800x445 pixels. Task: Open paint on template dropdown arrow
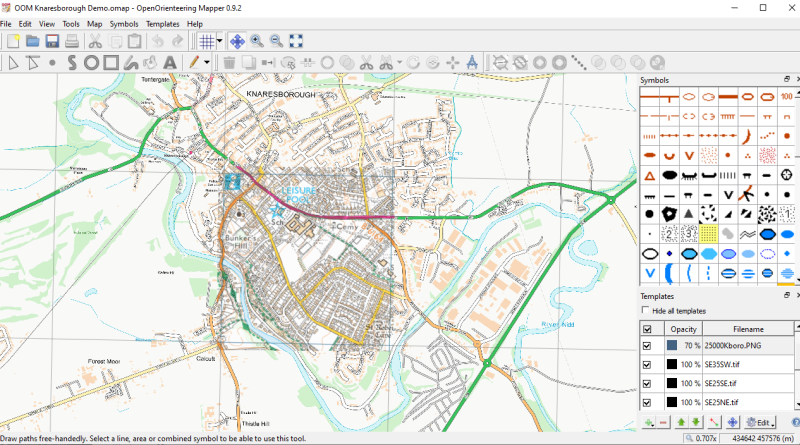click(207, 63)
